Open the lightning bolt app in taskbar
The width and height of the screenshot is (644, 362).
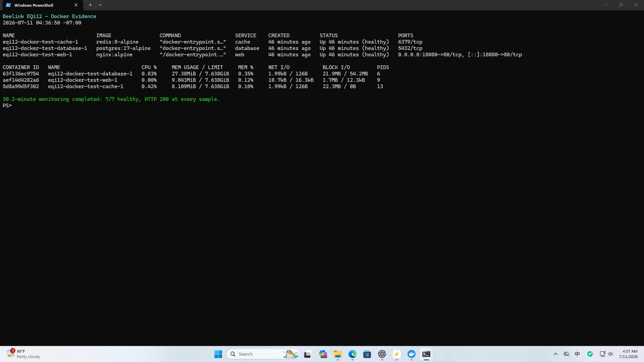397,354
